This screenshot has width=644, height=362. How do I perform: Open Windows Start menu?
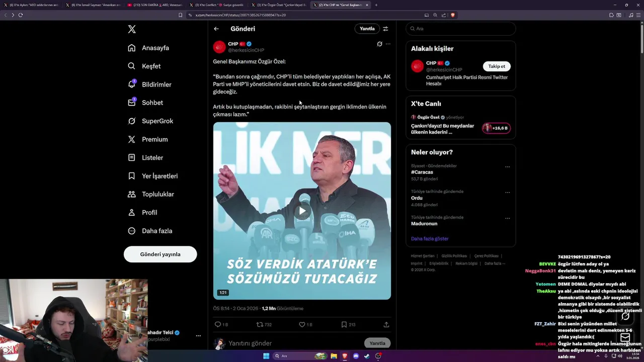coord(266,356)
